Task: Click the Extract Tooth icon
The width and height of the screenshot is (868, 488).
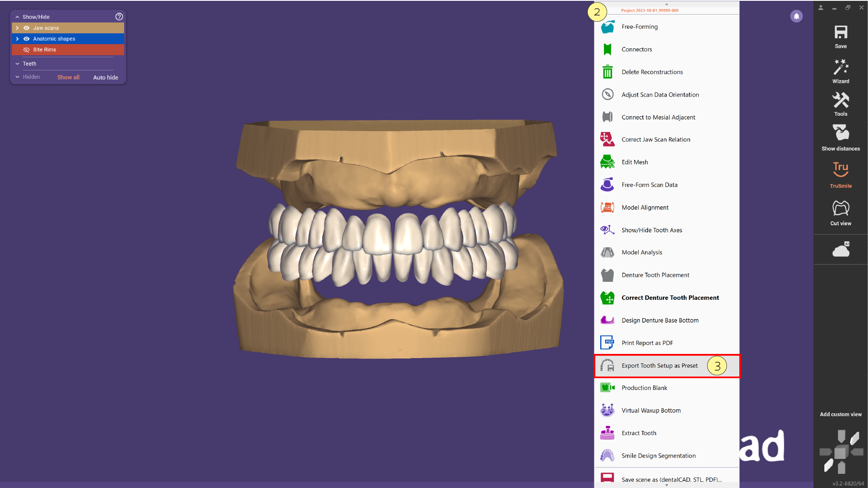Action: coord(607,433)
